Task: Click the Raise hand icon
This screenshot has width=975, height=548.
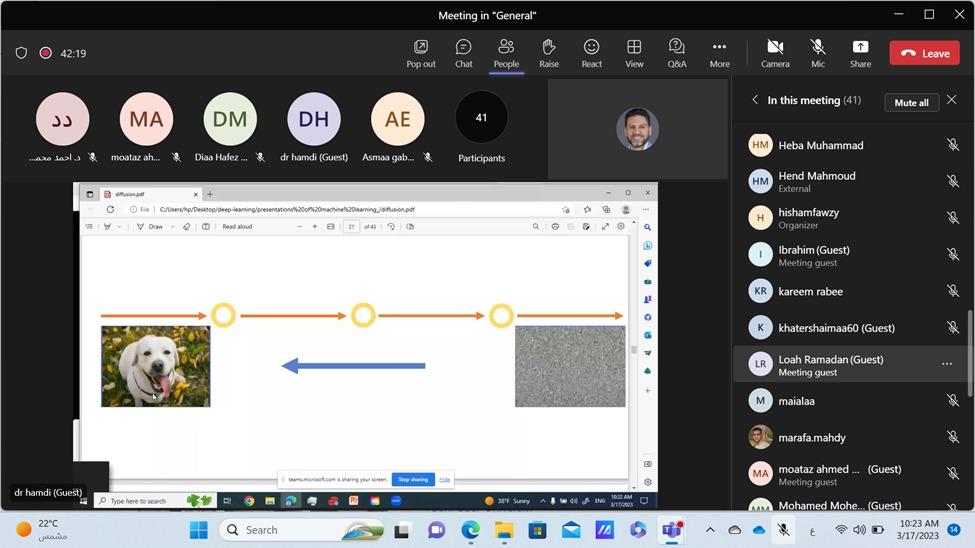Action: (x=549, y=53)
